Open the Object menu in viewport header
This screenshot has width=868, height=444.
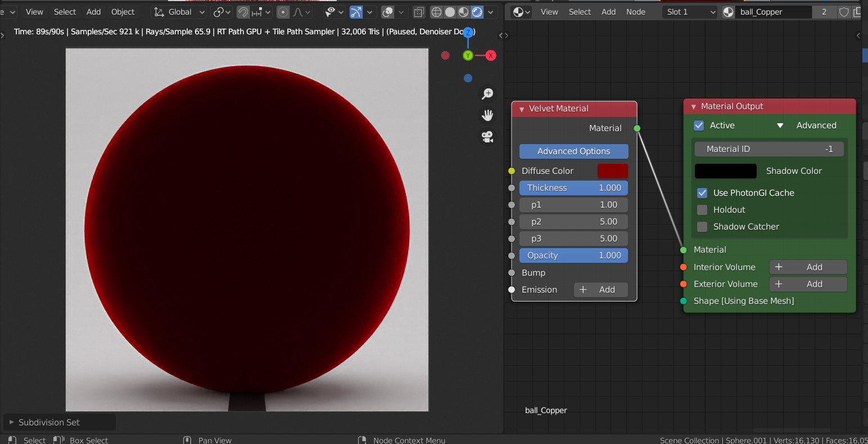[123, 12]
